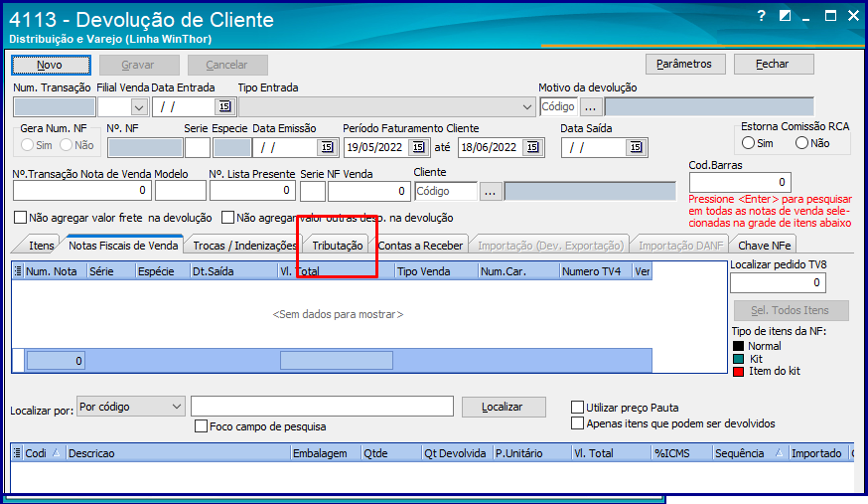
Task: Open the Chave NFe tab
Action: point(764,246)
